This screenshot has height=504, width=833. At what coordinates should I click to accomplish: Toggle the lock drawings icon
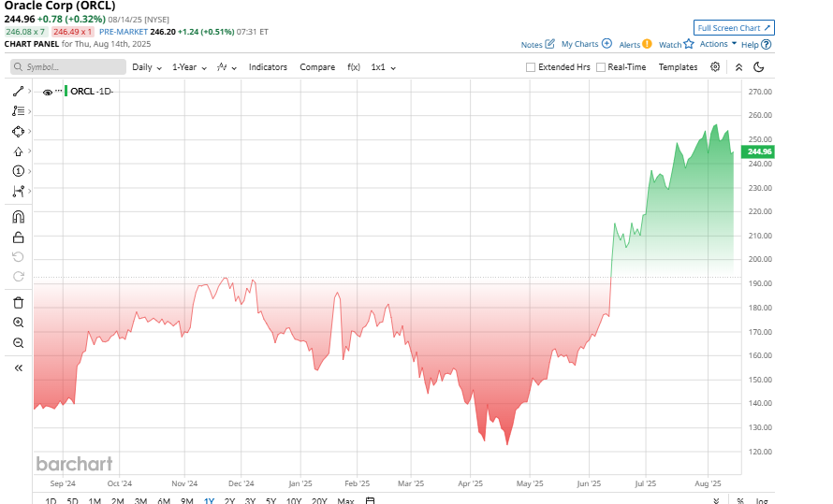point(18,237)
